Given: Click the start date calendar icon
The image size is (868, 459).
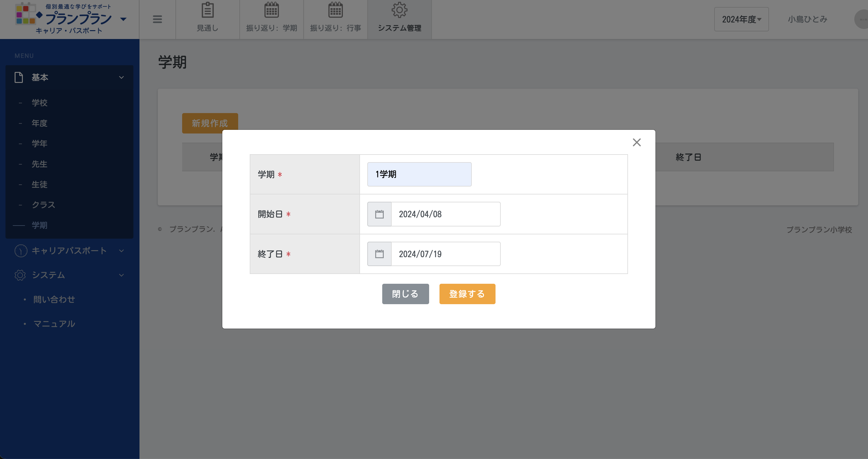Looking at the screenshot, I should [379, 214].
